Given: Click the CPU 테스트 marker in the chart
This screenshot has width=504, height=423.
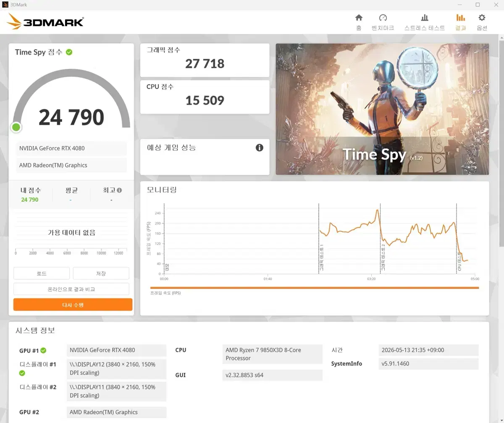Looking at the screenshot, I should click(459, 260).
